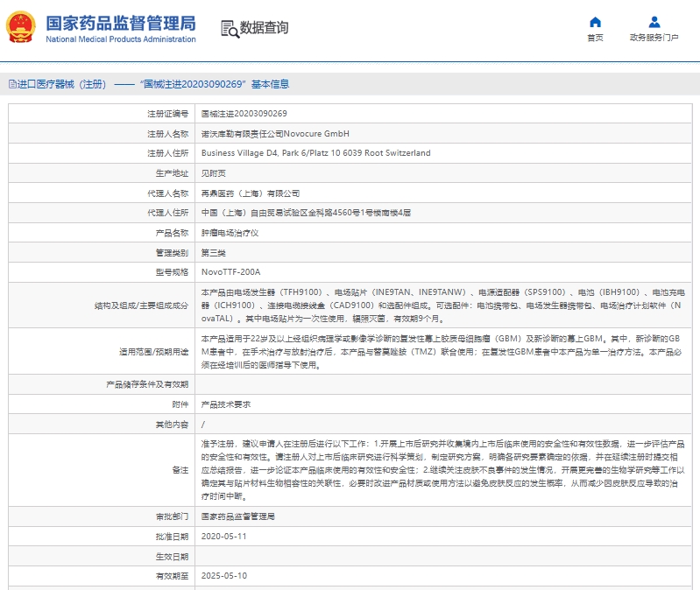Open 数据查询 label
Viewport: 700px width, 590px height.
click(264, 28)
